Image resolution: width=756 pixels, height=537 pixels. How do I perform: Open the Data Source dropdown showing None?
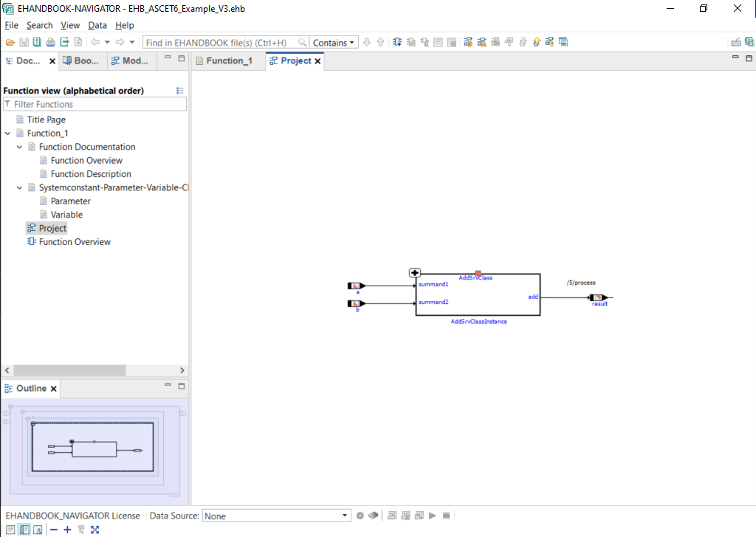pyautogui.click(x=344, y=515)
